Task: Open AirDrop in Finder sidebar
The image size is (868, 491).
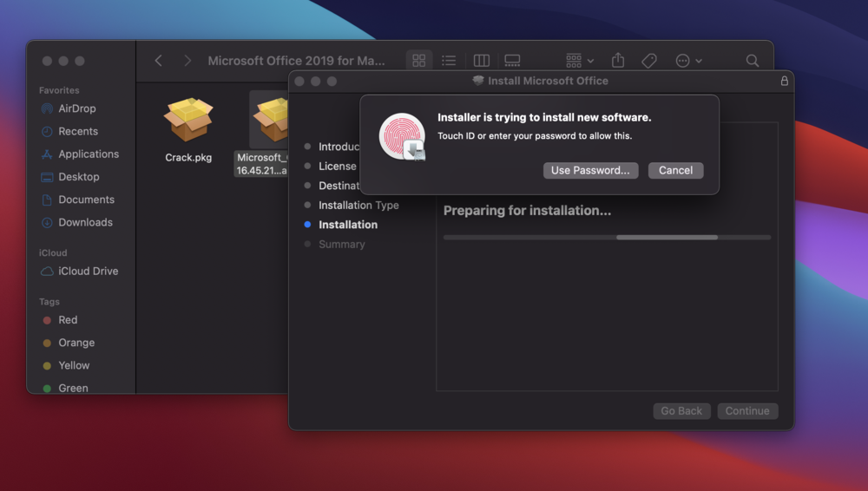Action: 76,108
